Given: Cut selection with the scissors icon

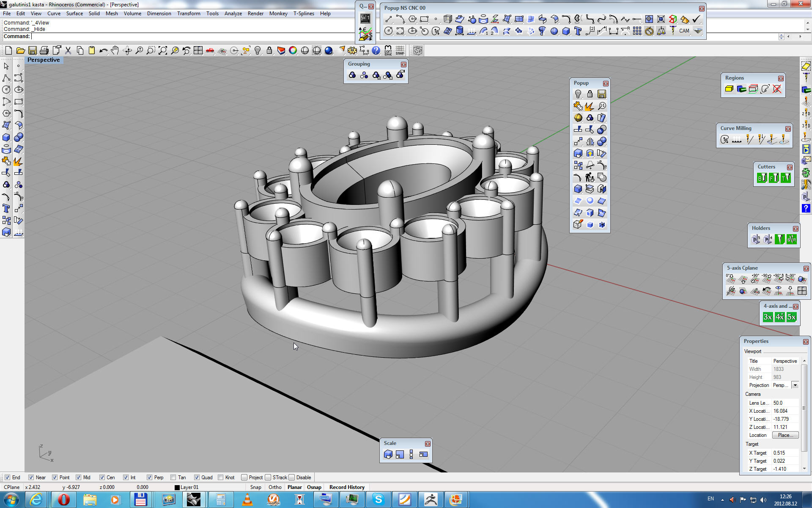Looking at the screenshot, I should pyautogui.click(x=68, y=51).
